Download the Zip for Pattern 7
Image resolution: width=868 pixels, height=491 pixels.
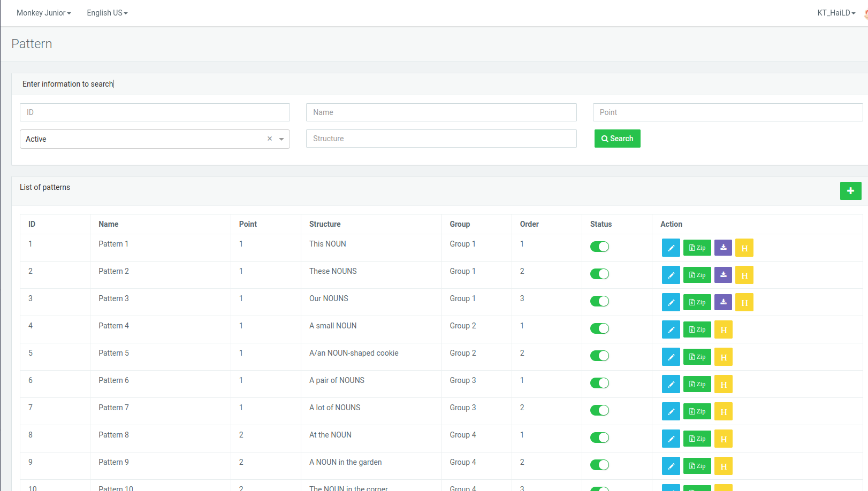pyautogui.click(x=697, y=411)
